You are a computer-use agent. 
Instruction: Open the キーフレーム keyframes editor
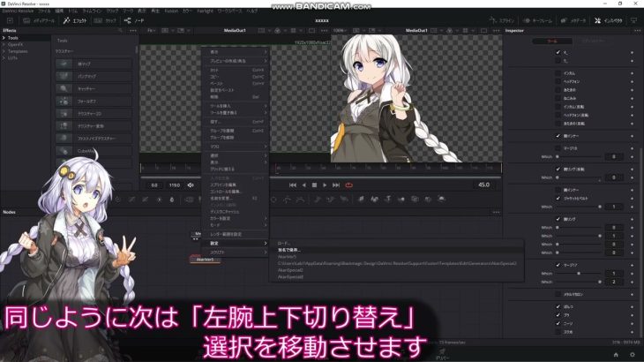[536, 20]
